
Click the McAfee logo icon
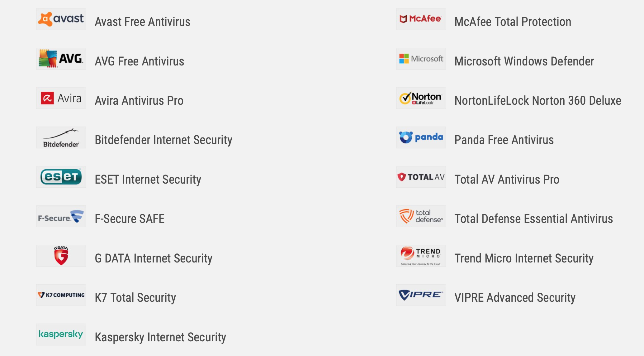coord(421,19)
